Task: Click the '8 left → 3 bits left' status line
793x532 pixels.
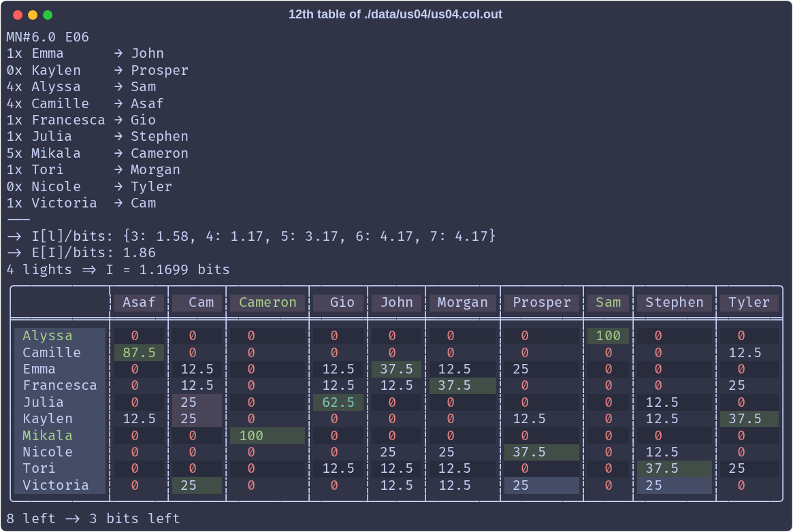Action: (93, 518)
